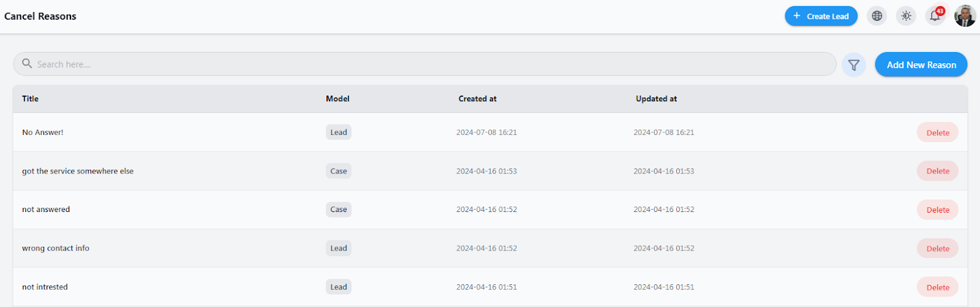Select the No Answer! title cell
The image size is (980, 307).
43,132
